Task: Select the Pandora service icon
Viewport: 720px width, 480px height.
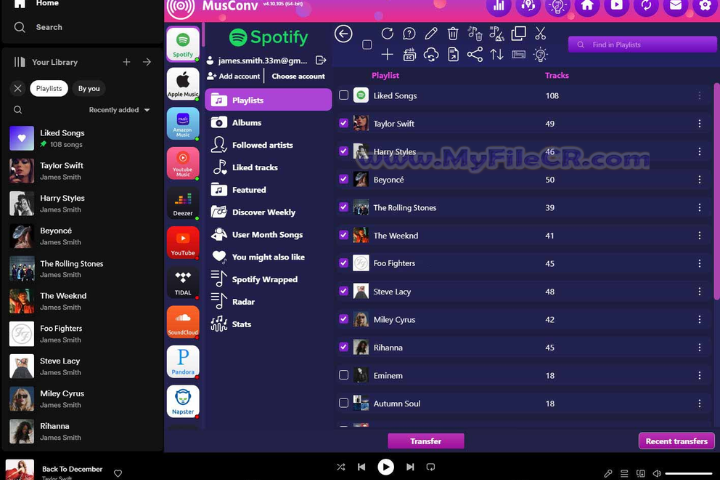Action: coord(183,362)
